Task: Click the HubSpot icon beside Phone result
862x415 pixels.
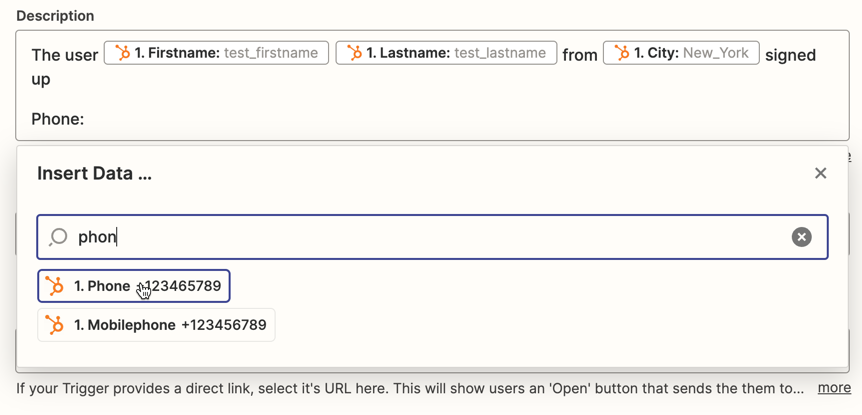Action: pos(55,286)
